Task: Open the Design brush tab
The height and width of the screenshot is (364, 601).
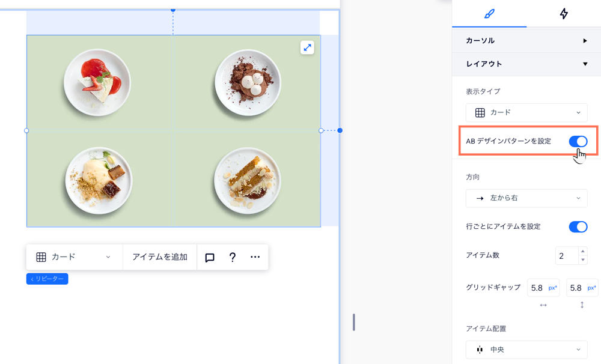Action: tap(489, 14)
